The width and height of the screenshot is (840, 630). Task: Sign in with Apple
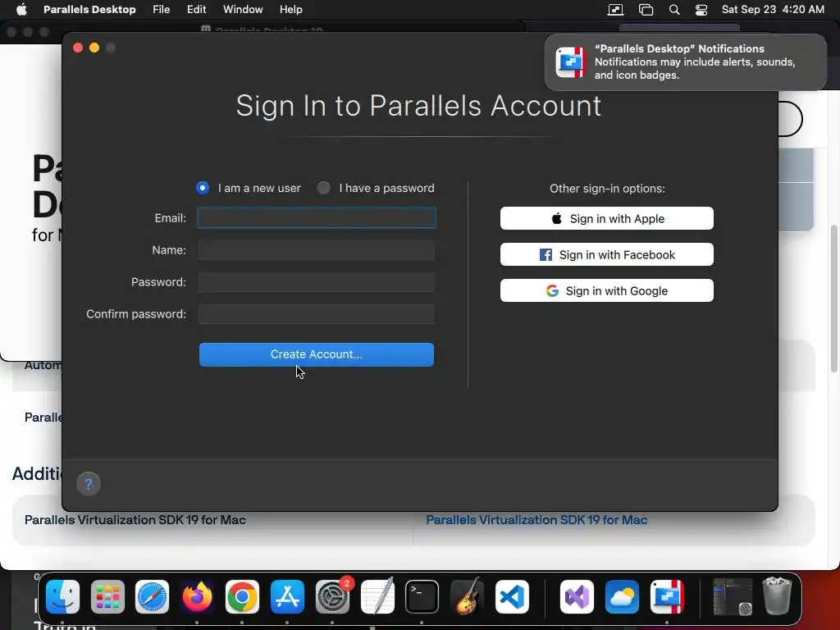tap(606, 218)
